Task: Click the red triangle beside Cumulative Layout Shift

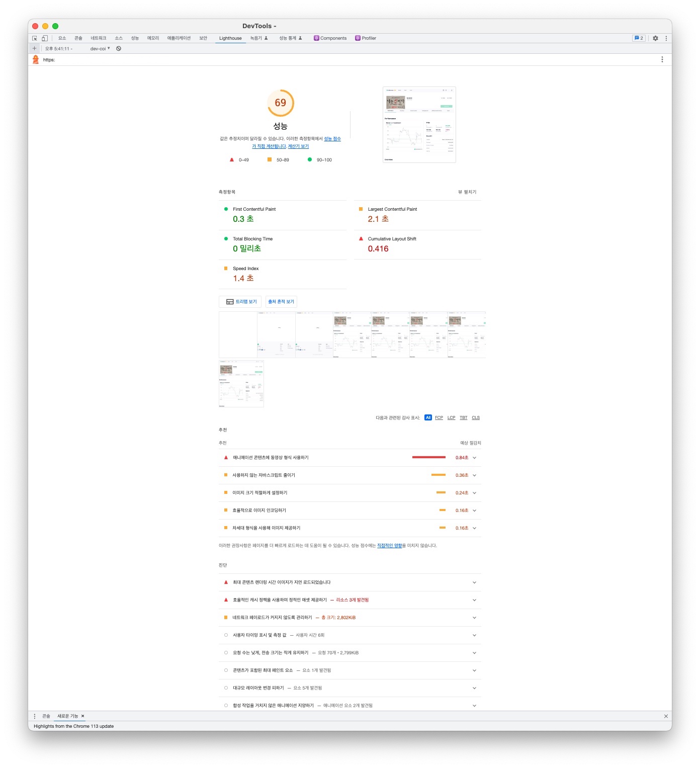Action: point(361,239)
